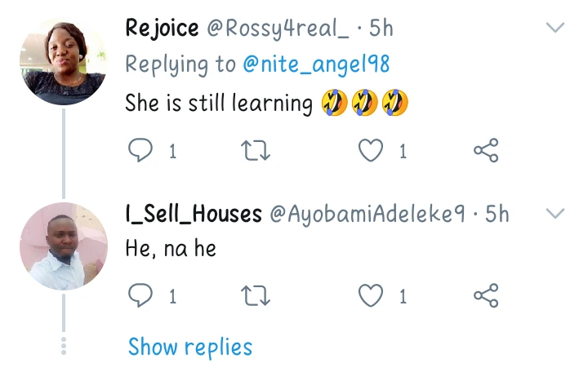Click the Rejoice display name
This screenshot has width=588, height=381.
click(162, 29)
